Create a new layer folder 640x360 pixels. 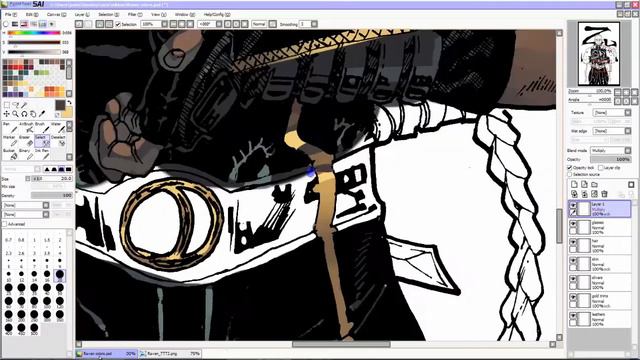point(594,184)
